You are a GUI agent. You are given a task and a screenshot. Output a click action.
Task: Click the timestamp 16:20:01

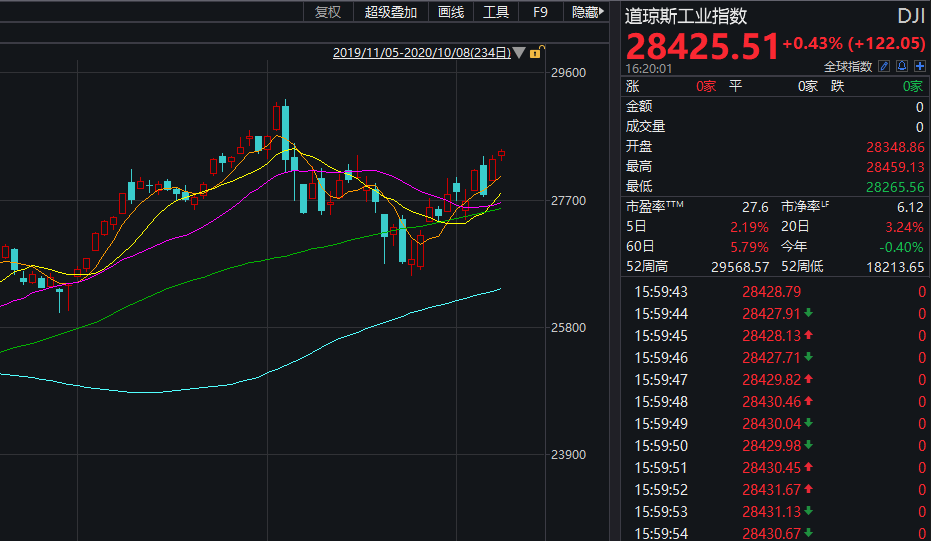[x=648, y=68]
